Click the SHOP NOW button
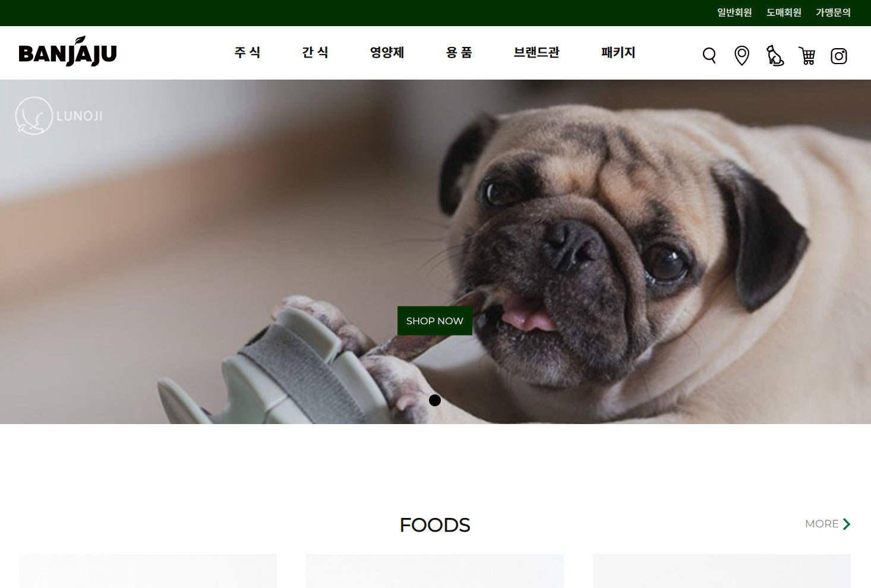Screen dimensions: 871x588 click(435, 321)
